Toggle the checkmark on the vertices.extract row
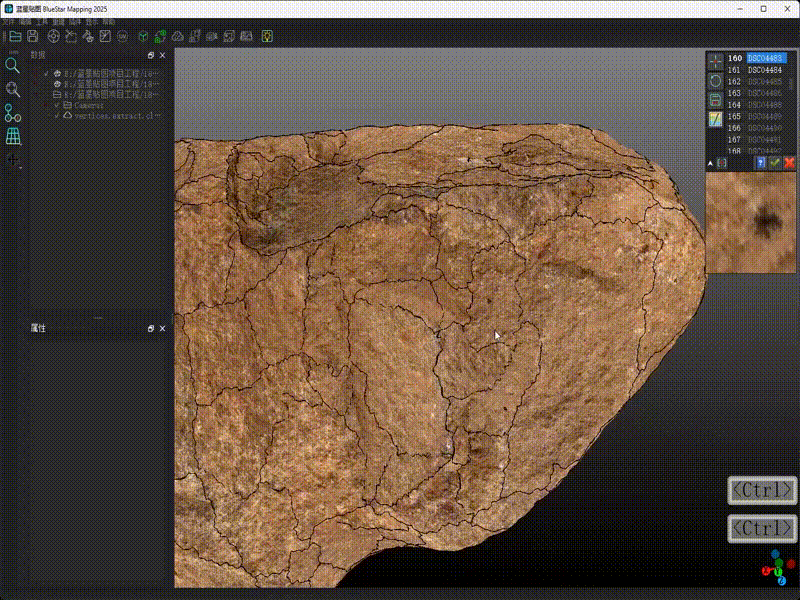Screen dimensions: 800x600 click(x=57, y=116)
